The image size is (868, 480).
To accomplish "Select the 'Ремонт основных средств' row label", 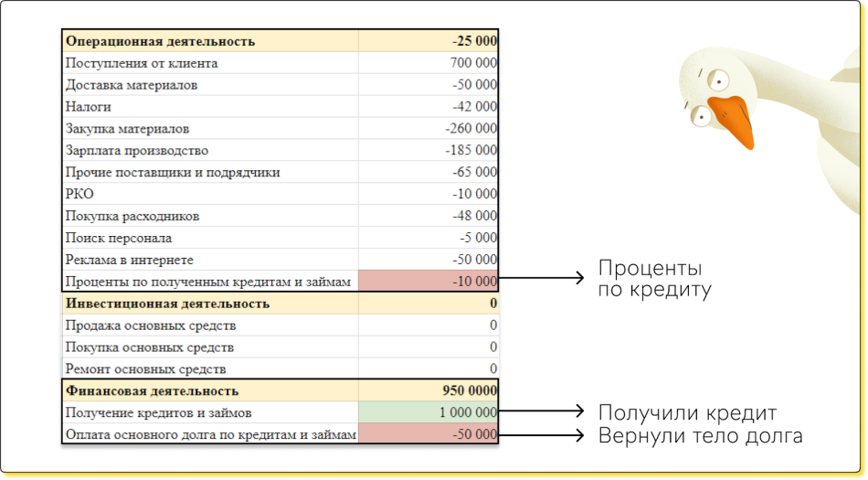I will tap(145, 369).
